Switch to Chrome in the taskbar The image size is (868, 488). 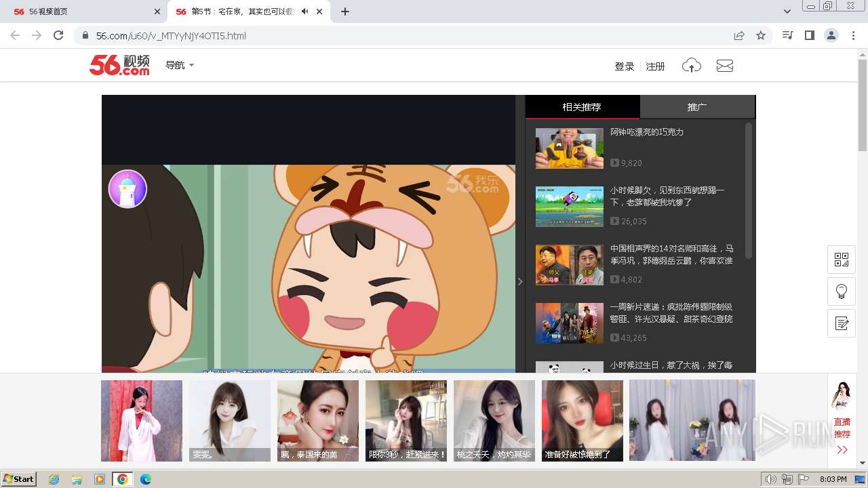point(123,479)
